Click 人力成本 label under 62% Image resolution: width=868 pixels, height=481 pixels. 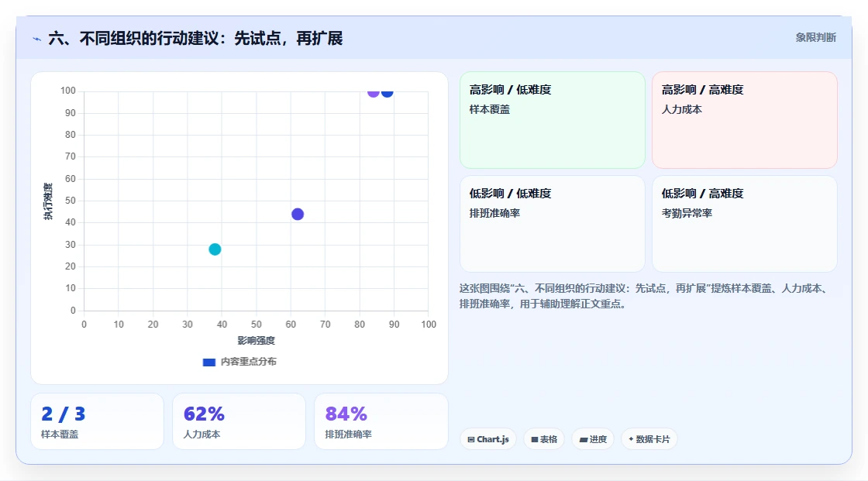201,435
